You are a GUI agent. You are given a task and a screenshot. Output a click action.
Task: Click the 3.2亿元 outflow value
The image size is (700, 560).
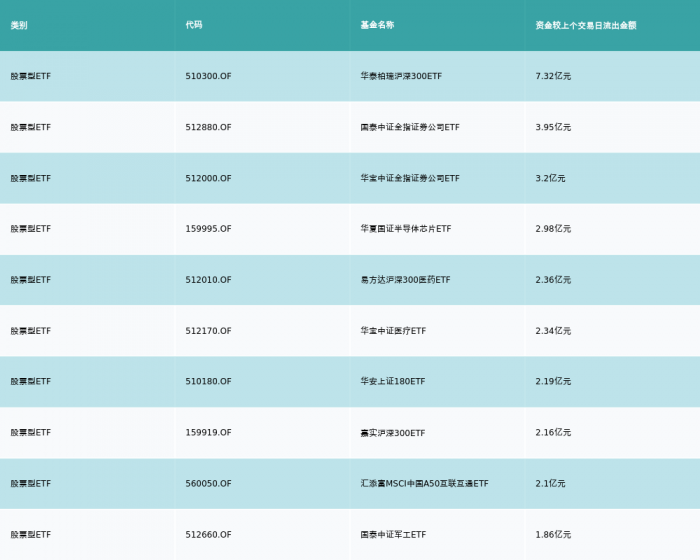[550, 178]
